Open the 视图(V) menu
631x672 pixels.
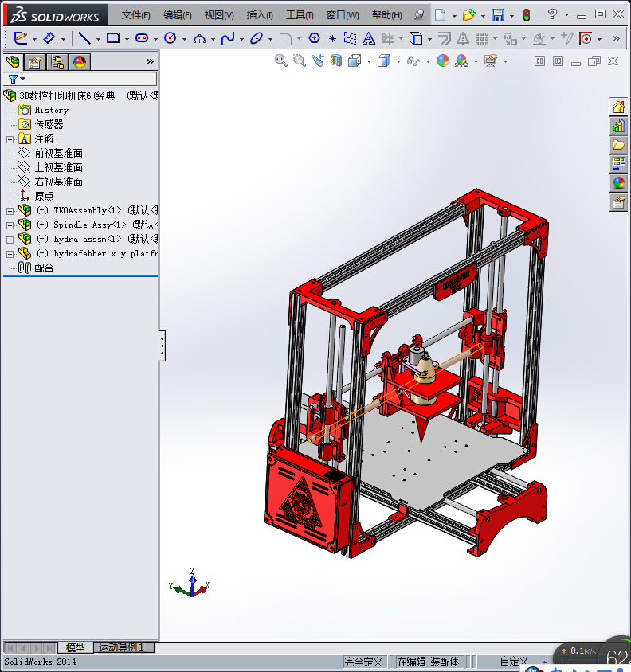click(x=219, y=15)
